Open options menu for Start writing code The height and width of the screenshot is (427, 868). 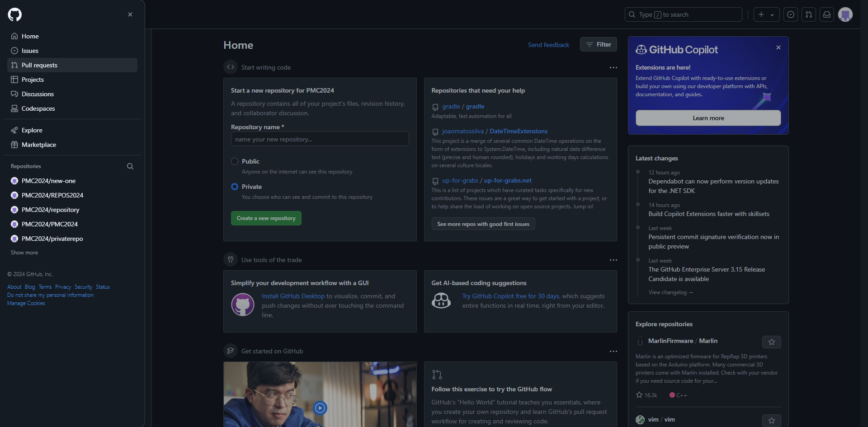point(613,67)
